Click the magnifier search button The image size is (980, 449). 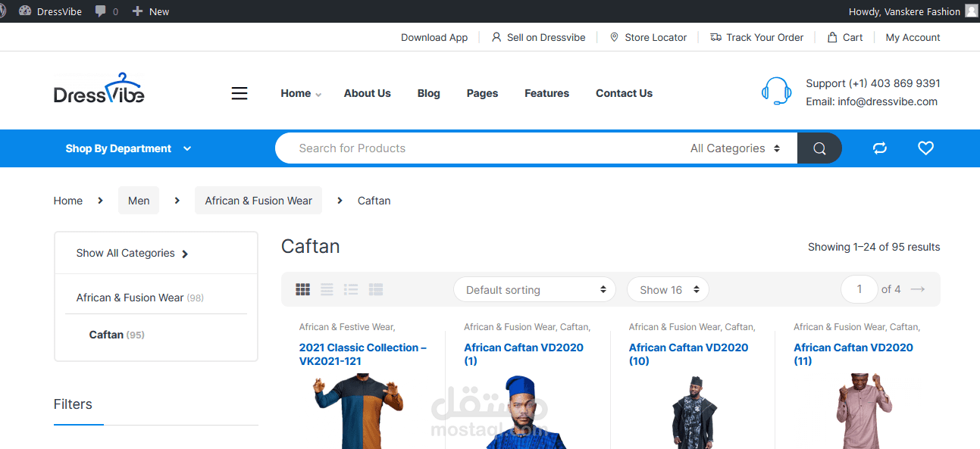point(819,148)
